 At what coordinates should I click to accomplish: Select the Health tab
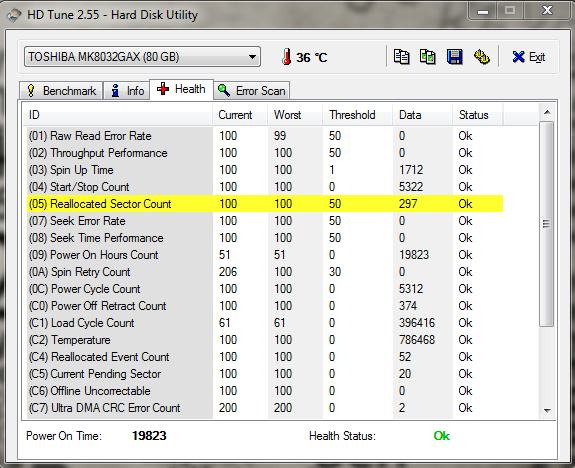click(181, 89)
